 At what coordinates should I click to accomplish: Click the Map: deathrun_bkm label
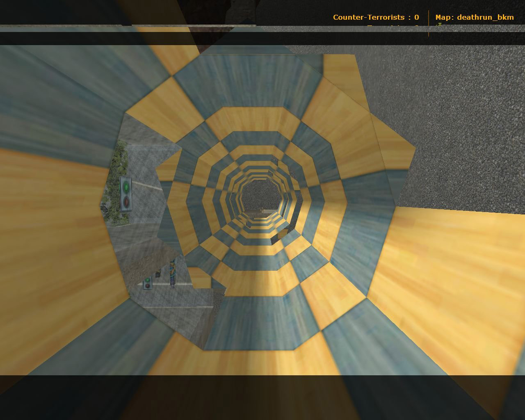474,17
